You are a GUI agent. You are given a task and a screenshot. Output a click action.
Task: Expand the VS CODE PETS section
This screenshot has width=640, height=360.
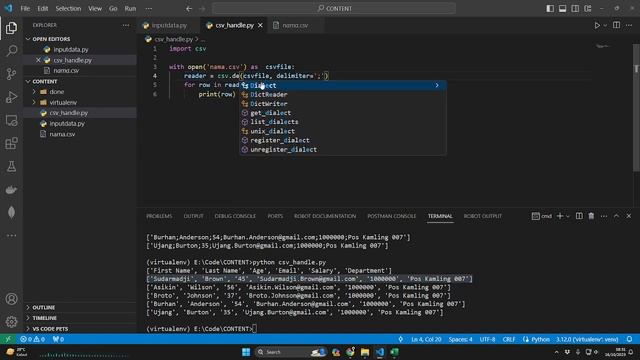tap(50, 329)
